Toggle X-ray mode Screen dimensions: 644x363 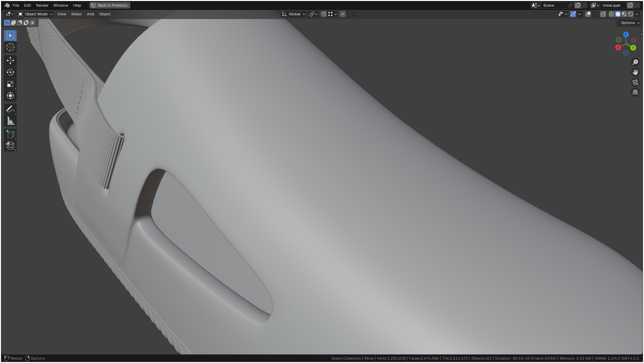pyautogui.click(x=603, y=14)
